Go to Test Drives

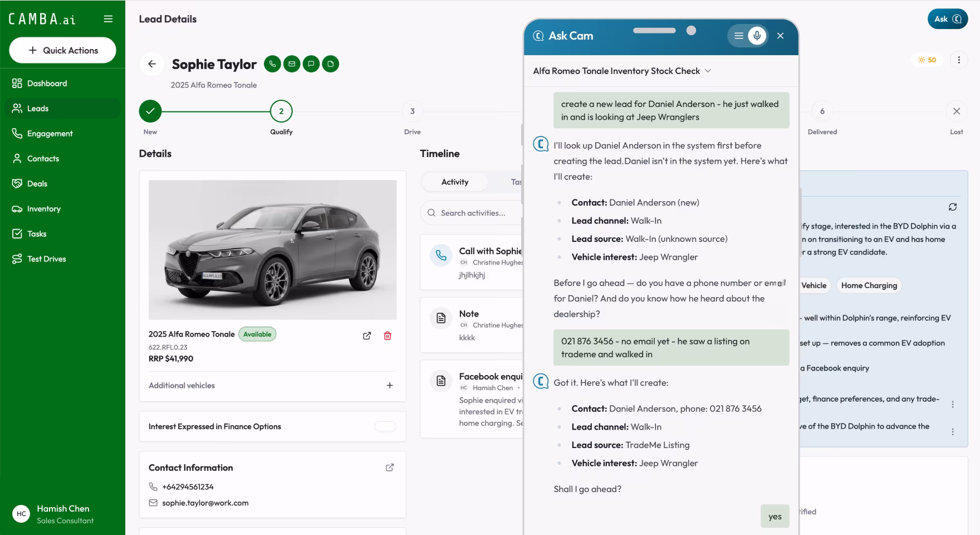coord(62,259)
